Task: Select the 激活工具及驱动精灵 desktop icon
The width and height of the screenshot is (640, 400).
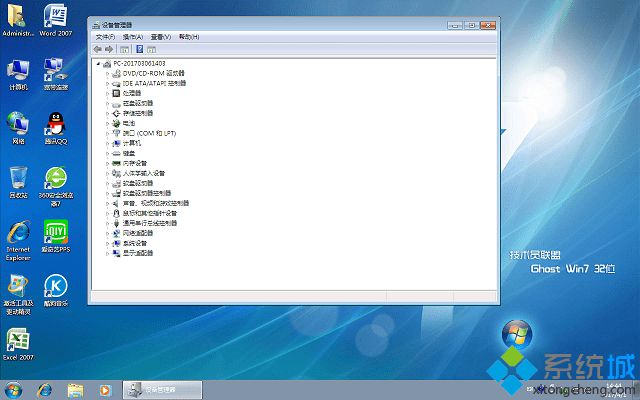Action: pyautogui.click(x=18, y=295)
